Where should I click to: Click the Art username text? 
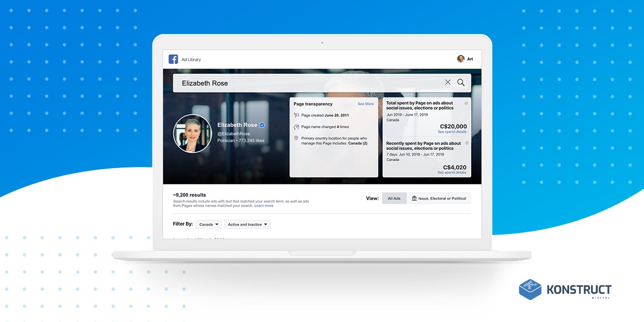pos(470,59)
